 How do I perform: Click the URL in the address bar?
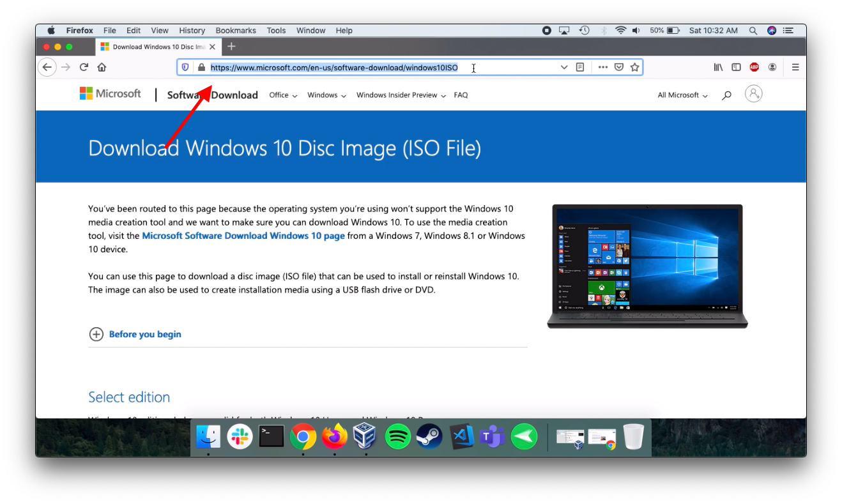coord(334,67)
